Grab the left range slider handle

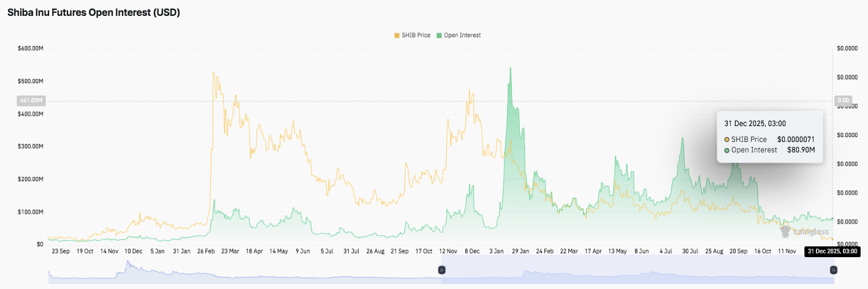click(x=441, y=269)
